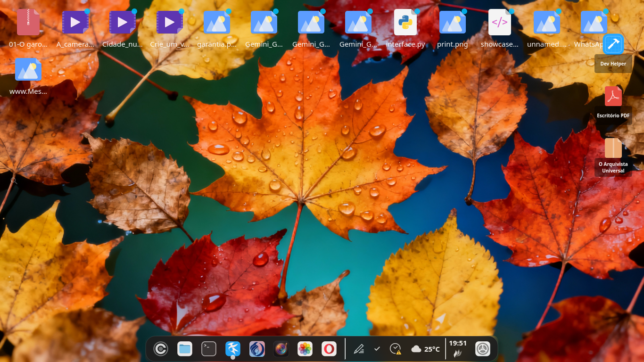This screenshot has width=644, height=362.
Task: Open the interface.py Python file
Action: click(x=405, y=22)
